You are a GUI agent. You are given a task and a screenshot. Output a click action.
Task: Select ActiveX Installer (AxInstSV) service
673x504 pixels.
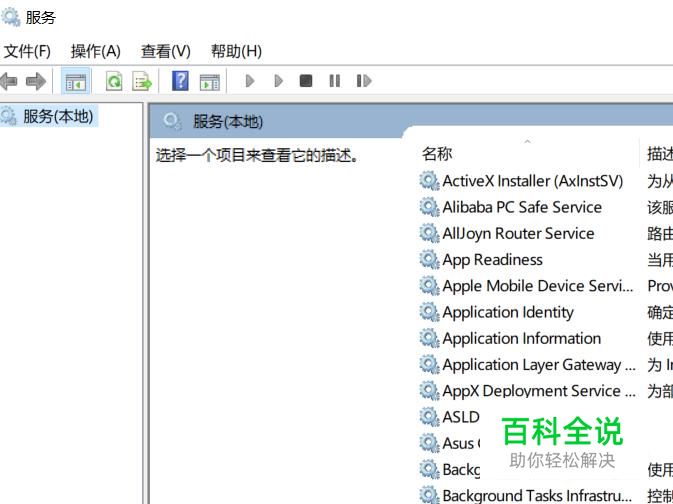532,181
